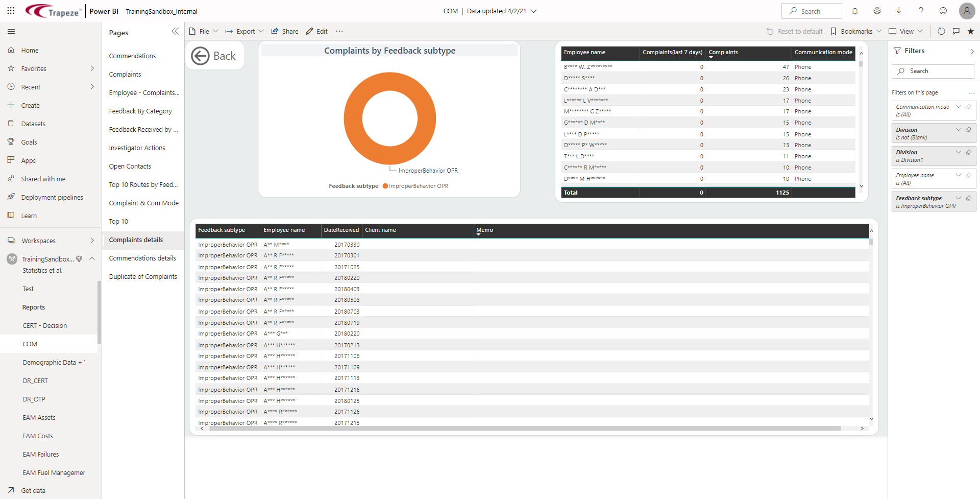Open Deployment pipelines from sidebar

click(53, 197)
